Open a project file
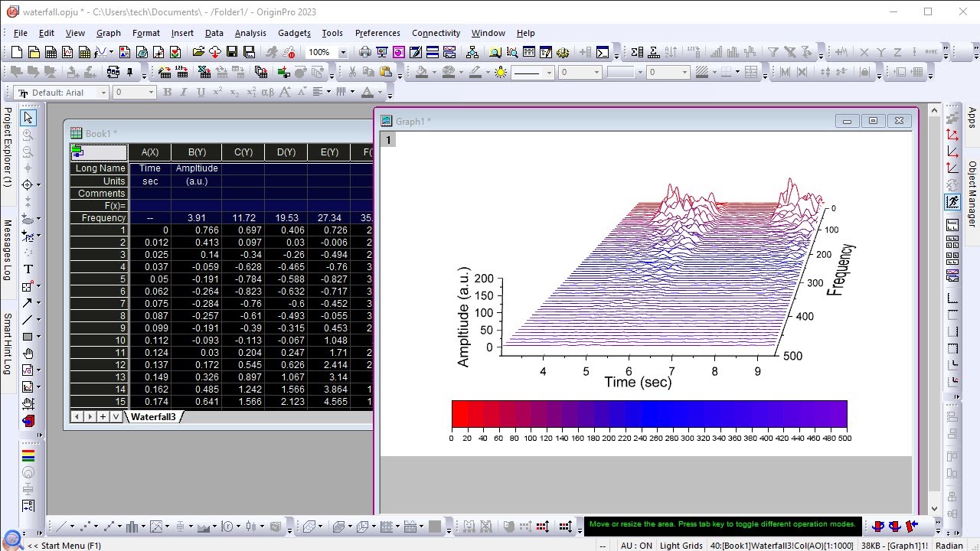Screen dimensions: 980x551 coord(198,52)
